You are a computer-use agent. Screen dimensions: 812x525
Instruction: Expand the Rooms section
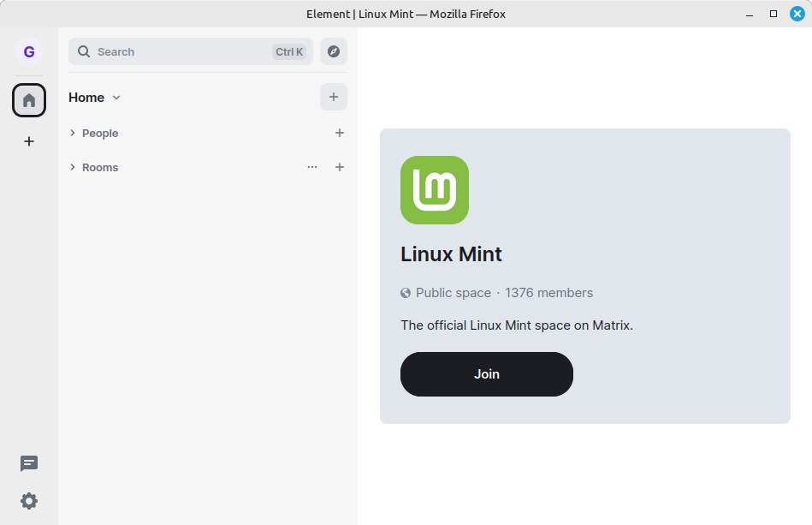click(73, 167)
